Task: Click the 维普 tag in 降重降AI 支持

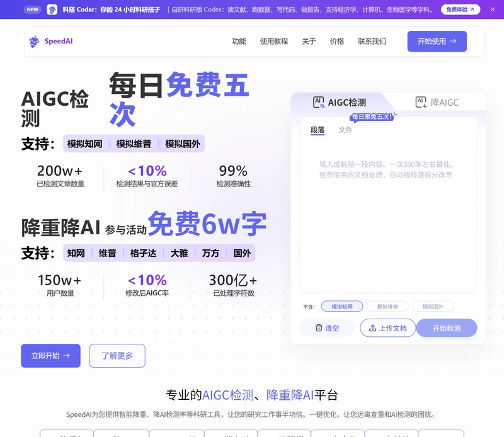Action: click(107, 253)
